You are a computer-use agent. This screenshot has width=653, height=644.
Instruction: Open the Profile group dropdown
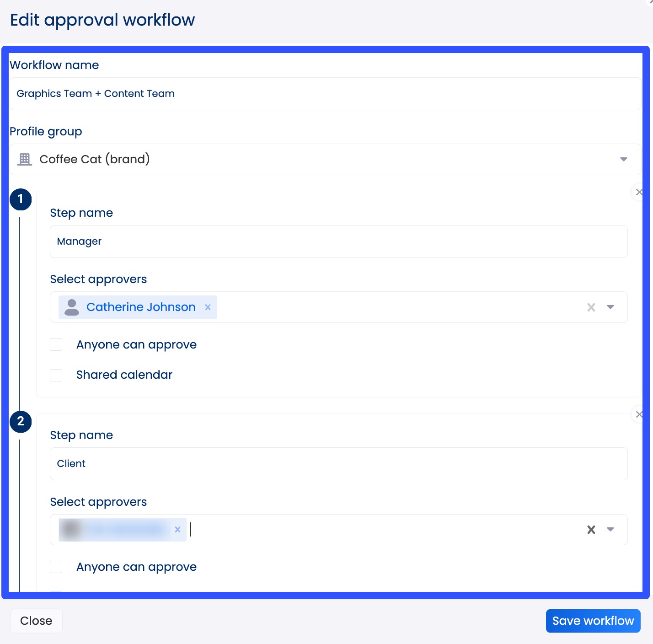click(x=623, y=159)
